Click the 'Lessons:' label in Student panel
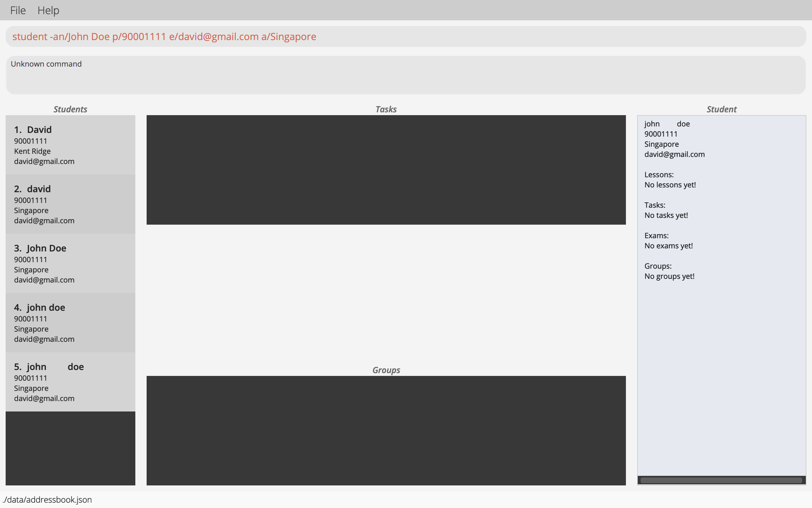 click(659, 175)
